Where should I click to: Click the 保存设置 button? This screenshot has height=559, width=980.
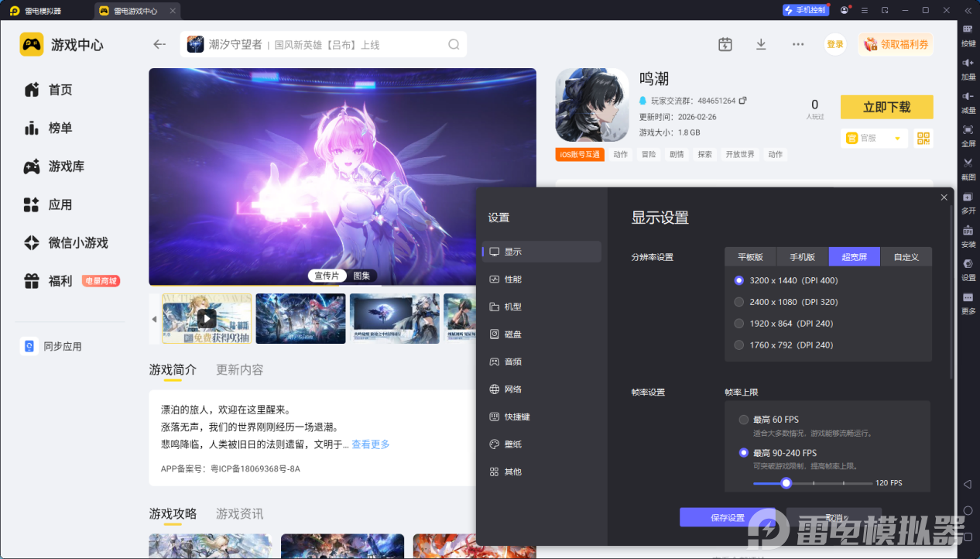coord(728,517)
